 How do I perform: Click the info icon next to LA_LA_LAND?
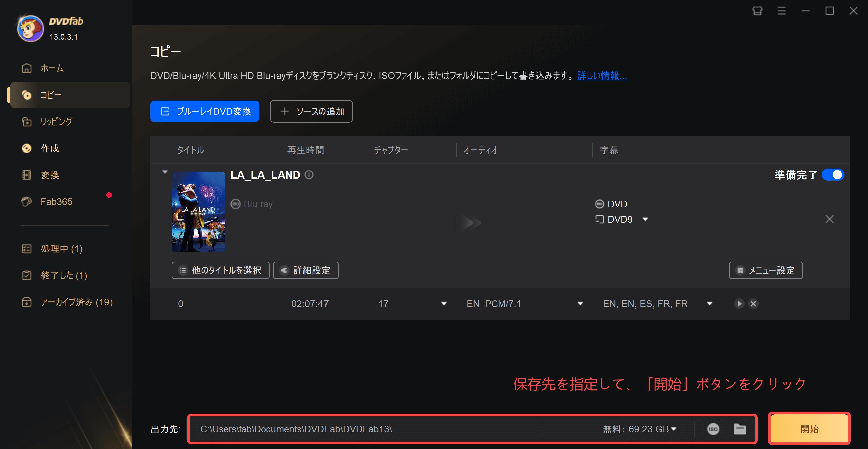[x=309, y=175]
